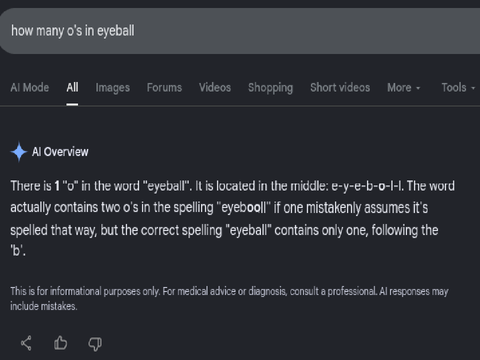The image size is (480, 360).
Task: Click the blue AI Overview sparkle icon
Action: pyautogui.click(x=19, y=152)
